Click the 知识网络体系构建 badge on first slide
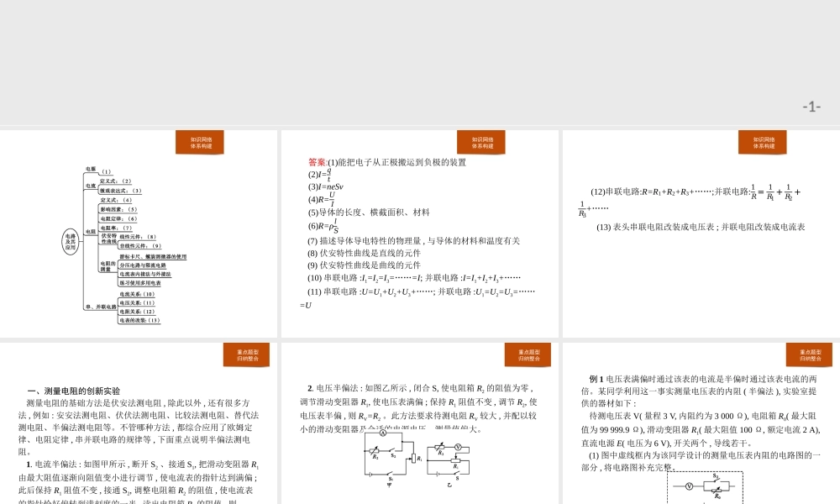The image size is (840, 504). coord(200,142)
